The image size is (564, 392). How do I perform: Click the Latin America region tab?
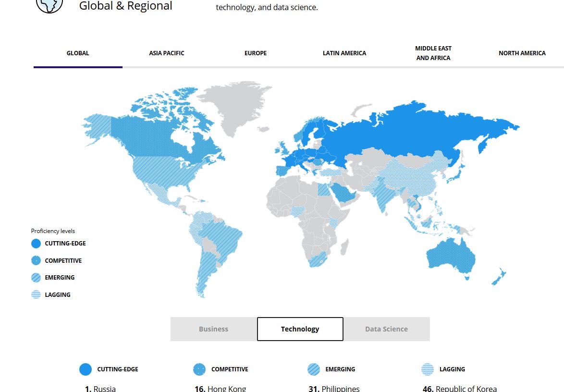344,53
